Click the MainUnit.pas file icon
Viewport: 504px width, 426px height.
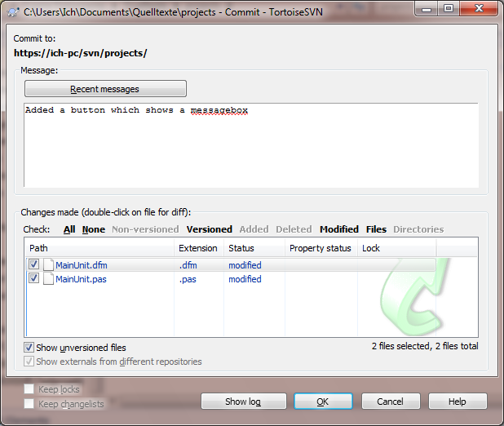[48, 278]
